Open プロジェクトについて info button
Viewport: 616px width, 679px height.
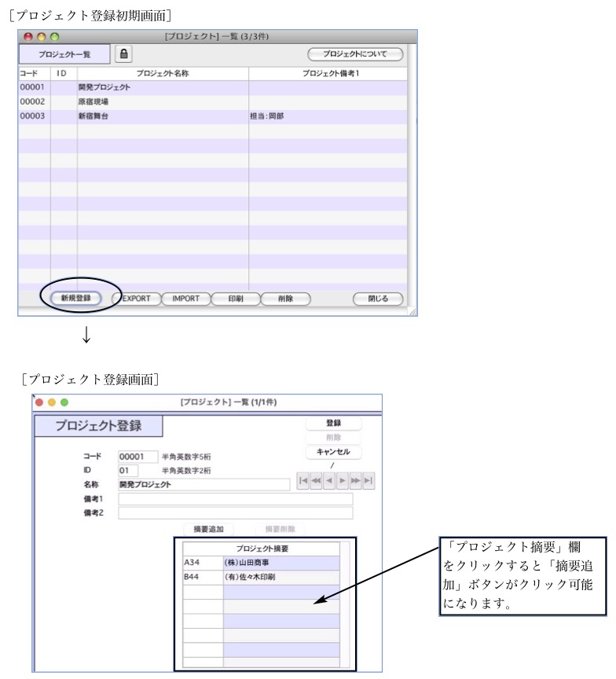[355, 53]
